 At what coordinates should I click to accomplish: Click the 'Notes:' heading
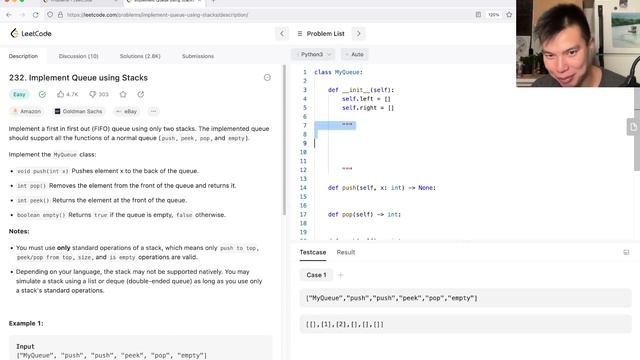click(19, 231)
